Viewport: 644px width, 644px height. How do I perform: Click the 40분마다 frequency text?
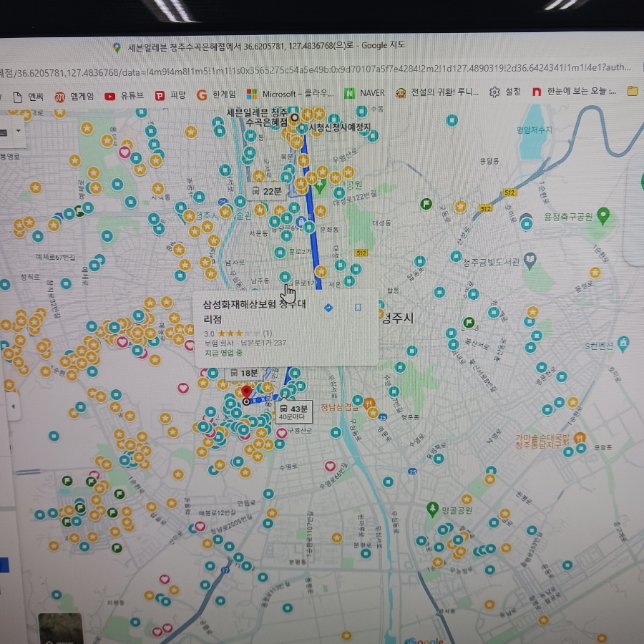coord(292,417)
